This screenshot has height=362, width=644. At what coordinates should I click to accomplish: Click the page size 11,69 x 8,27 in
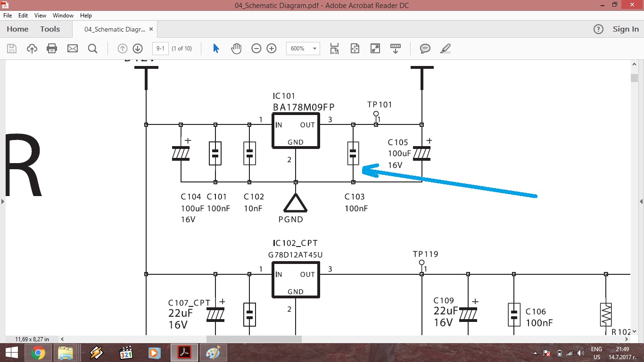[x=32, y=339]
